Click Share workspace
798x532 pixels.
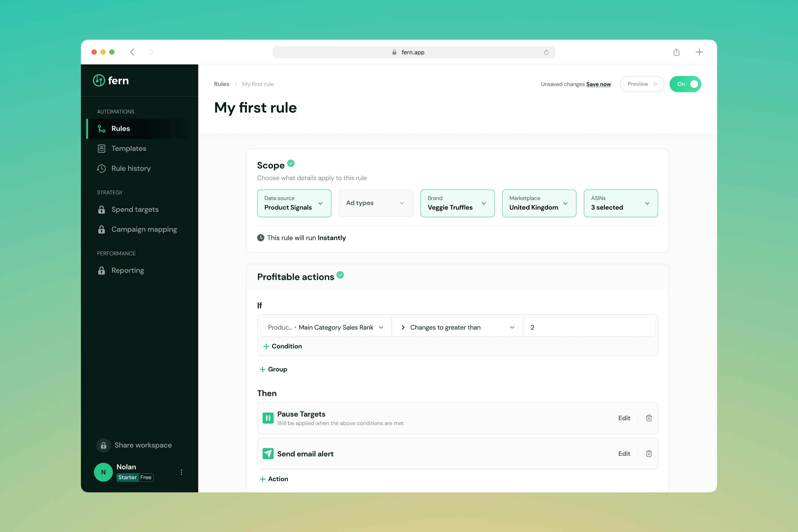[134, 445]
